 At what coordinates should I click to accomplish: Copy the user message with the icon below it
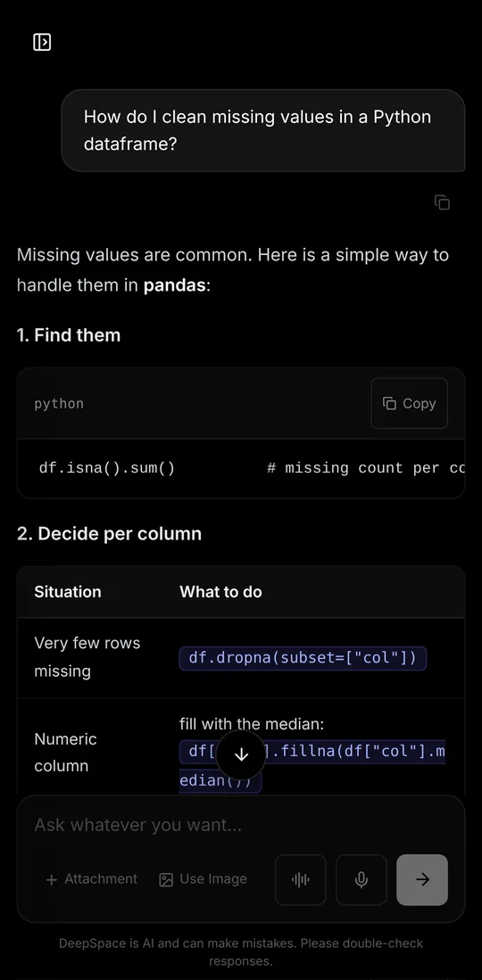[442, 202]
